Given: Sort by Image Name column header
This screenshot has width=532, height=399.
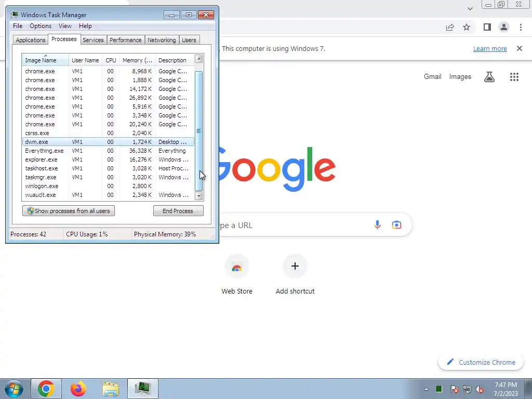Looking at the screenshot, I should pos(45,60).
